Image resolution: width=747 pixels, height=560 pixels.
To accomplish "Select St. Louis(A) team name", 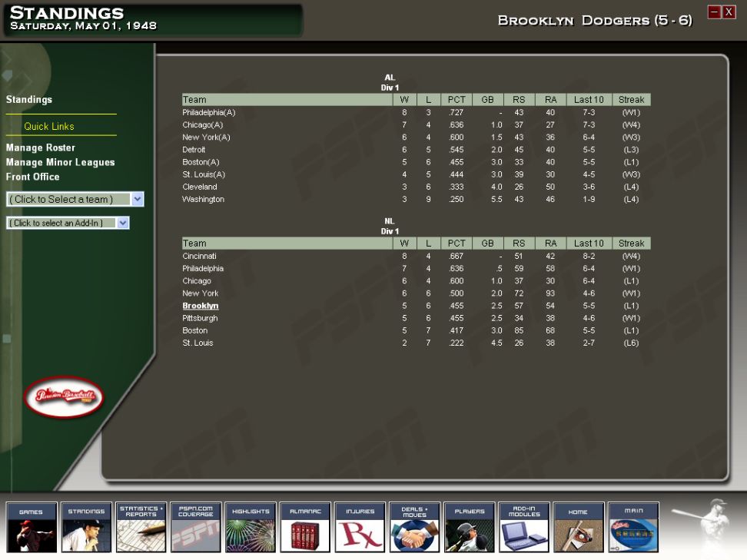I will [x=204, y=174].
